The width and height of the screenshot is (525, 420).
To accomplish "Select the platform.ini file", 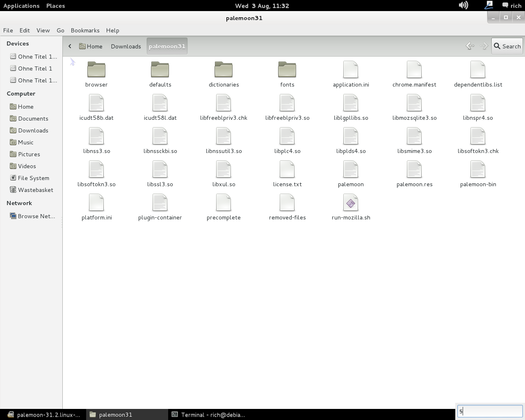I will click(96, 207).
